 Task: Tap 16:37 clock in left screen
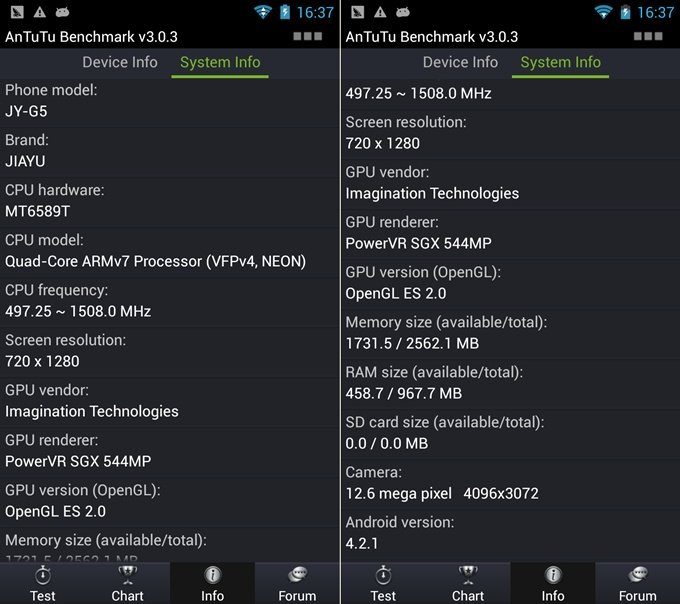pos(315,13)
